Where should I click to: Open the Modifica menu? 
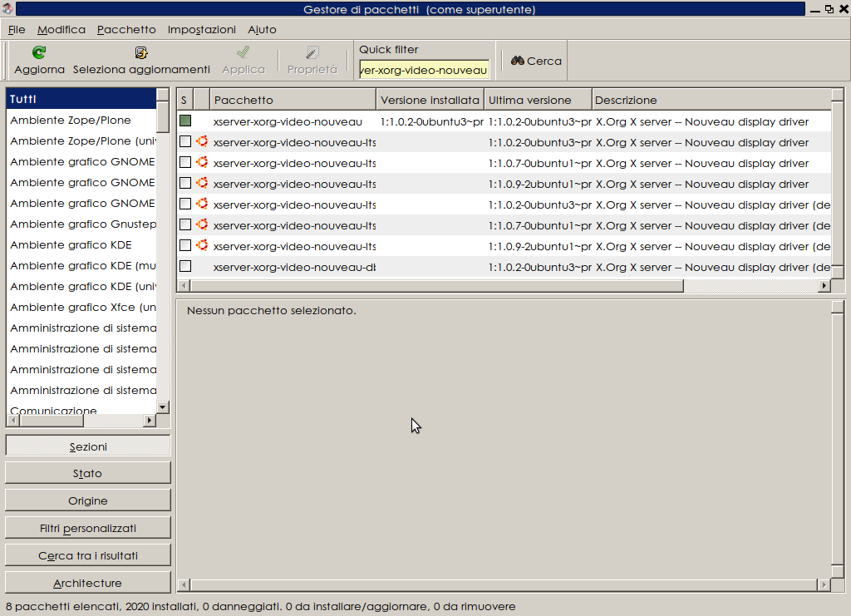click(x=61, y=29)
